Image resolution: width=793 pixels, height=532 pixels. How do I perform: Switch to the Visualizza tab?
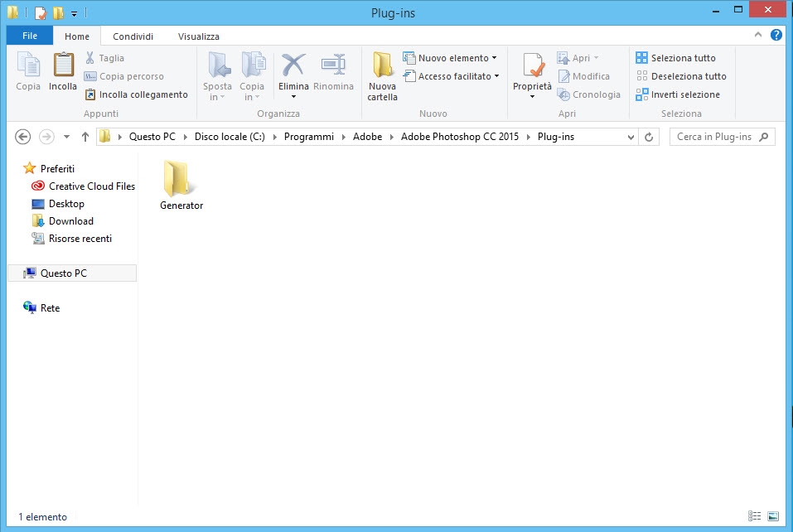pos(198,36)
